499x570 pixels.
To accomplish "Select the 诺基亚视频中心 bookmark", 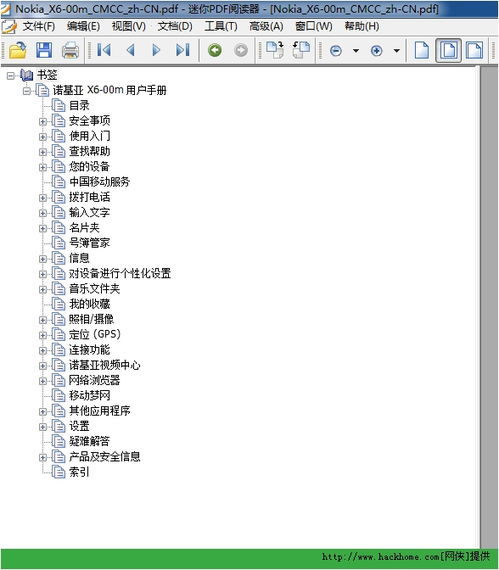I will tap(105, 365).
